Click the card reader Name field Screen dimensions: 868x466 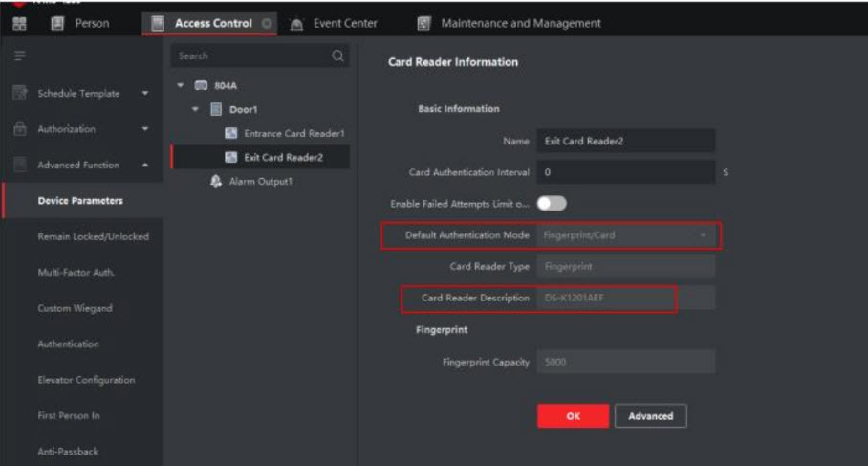625,141
